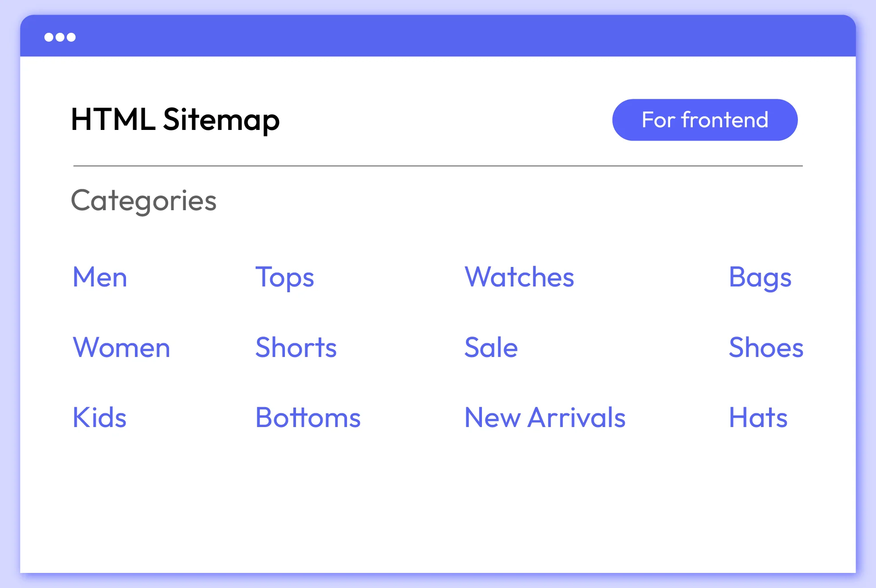Click the Categories section label

(x=144, y=200)
